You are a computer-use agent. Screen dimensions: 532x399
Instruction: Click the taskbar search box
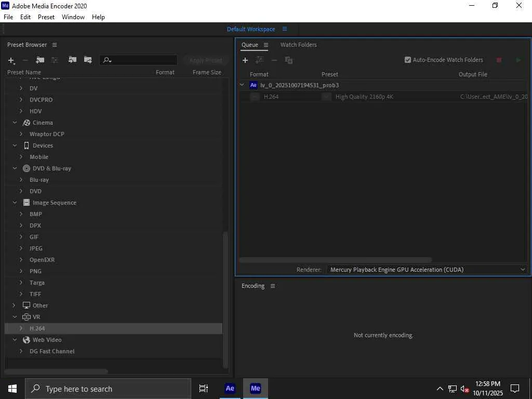(108, 389)
